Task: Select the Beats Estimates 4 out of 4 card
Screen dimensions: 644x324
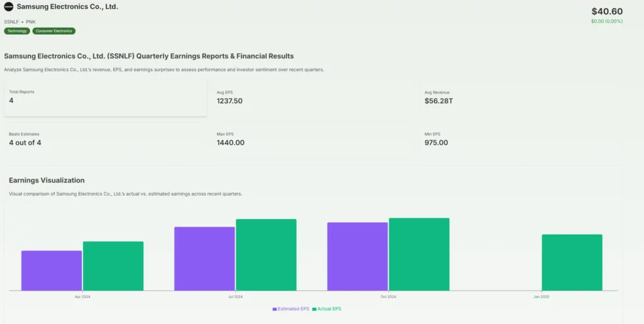Action: [106, 139]
